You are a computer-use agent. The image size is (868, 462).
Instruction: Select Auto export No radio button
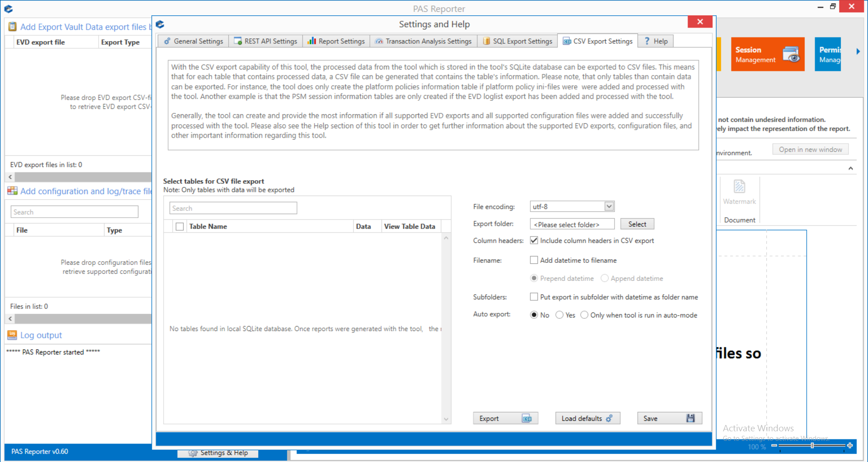tap(534, 315)
